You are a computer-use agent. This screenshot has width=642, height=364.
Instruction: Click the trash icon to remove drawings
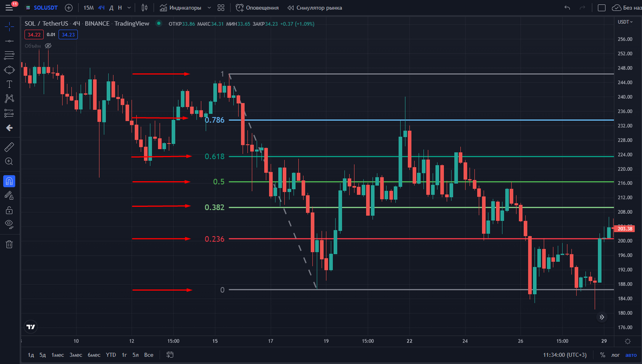tap(9, 244)
